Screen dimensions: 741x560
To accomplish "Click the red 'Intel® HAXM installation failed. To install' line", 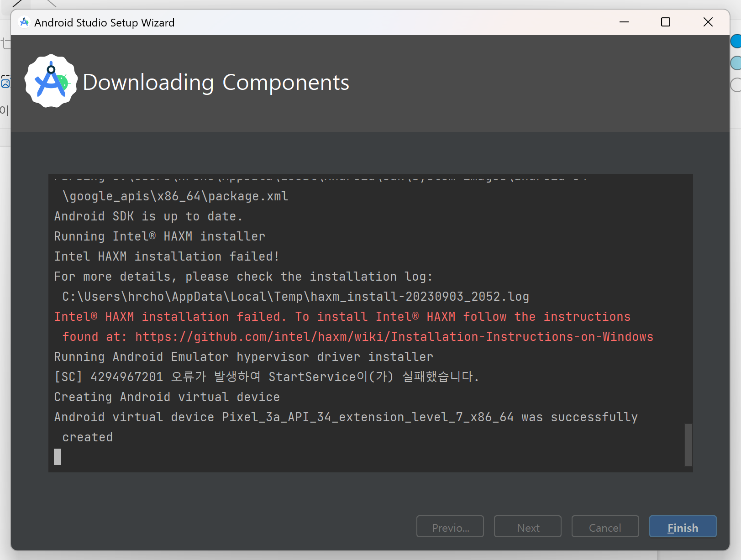I will coord(342,317).
